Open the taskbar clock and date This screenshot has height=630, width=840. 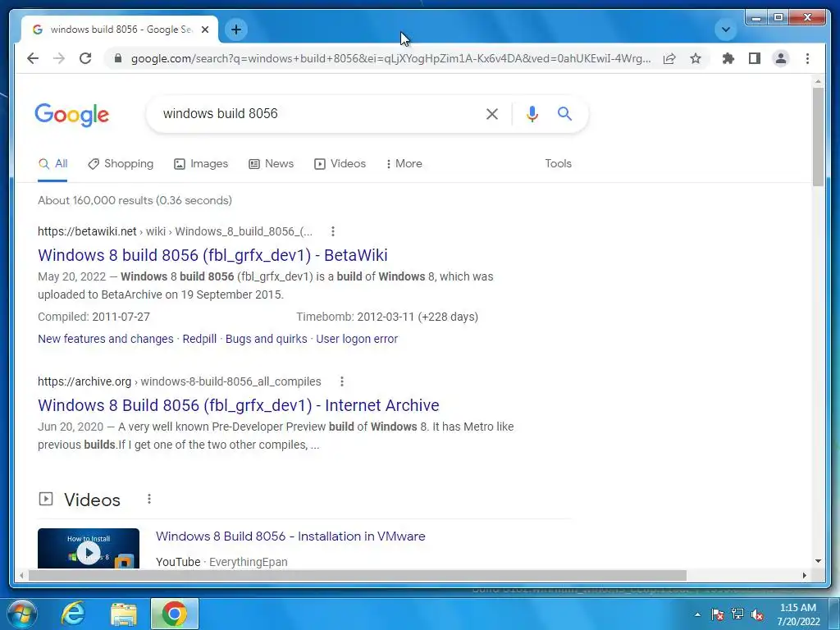[798, 614]
